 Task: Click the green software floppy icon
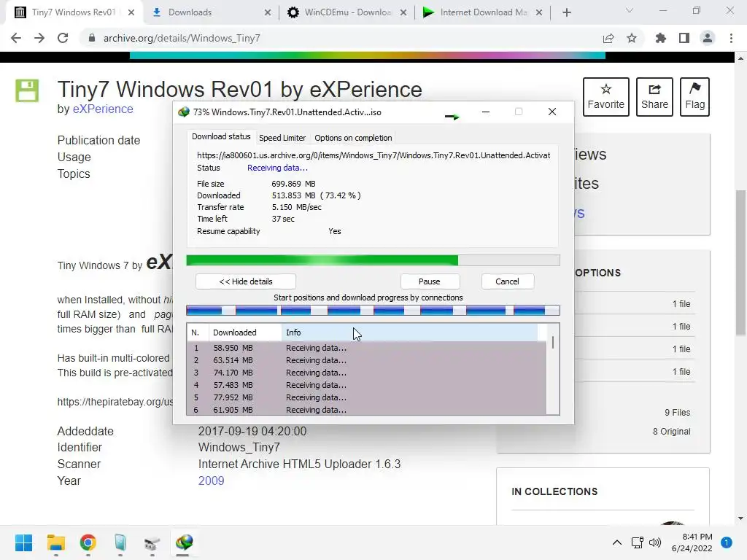point(27,90)
